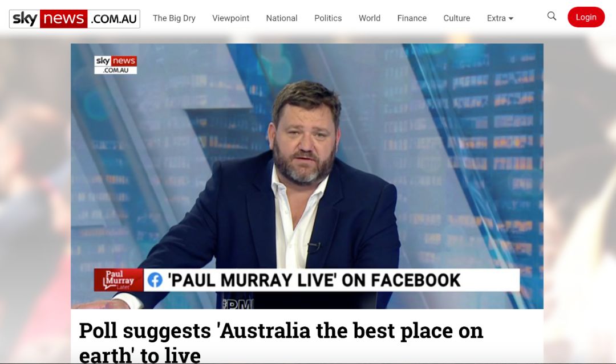Expand the Extra dropdown menu

pyautogui.click(x=500, y=18)
